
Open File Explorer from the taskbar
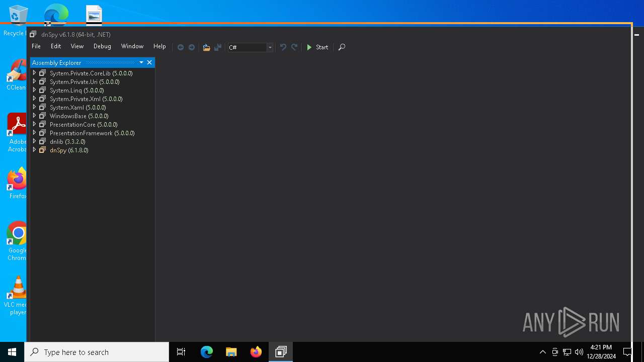231,352
